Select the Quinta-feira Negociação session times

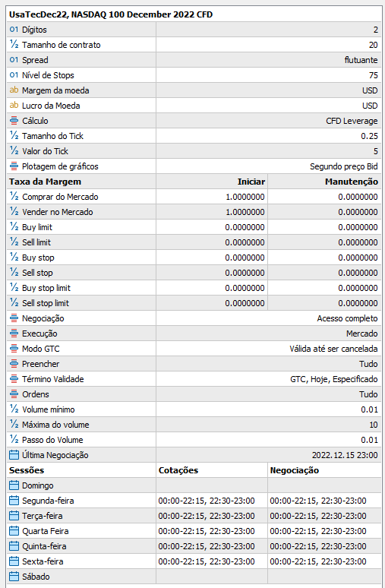318,546
